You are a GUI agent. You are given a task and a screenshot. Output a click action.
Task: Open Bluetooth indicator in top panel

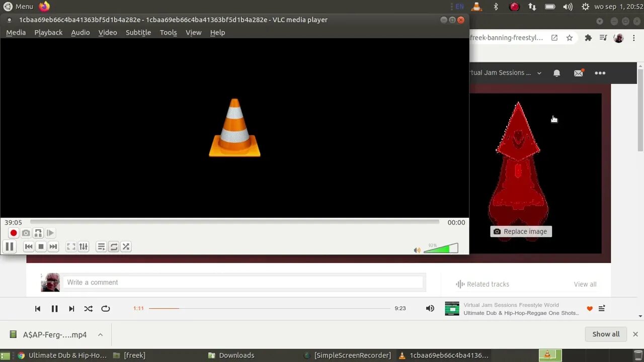click(x=496, y=7)
